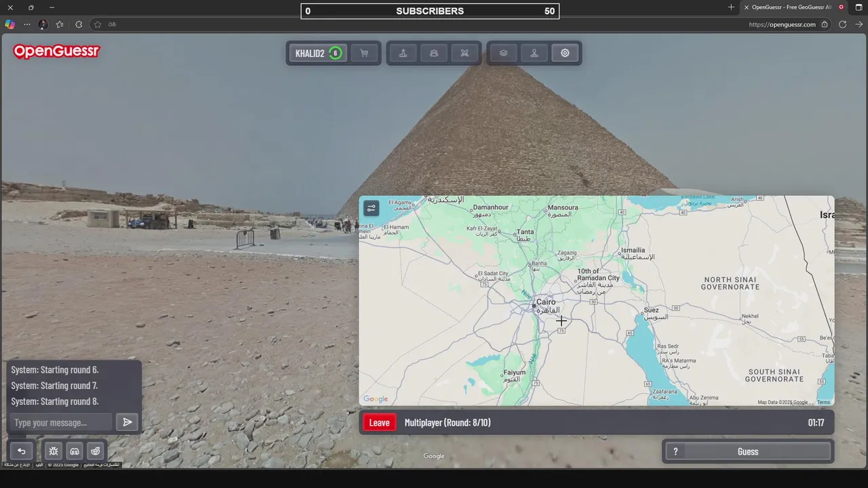The height and width of the screenshot is (488, 868).
Task: Report a bug icon
Action: coord(54,451)
